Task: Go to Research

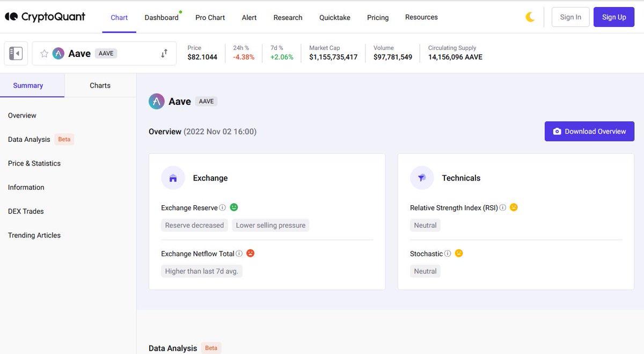Action: pos(288,17)
